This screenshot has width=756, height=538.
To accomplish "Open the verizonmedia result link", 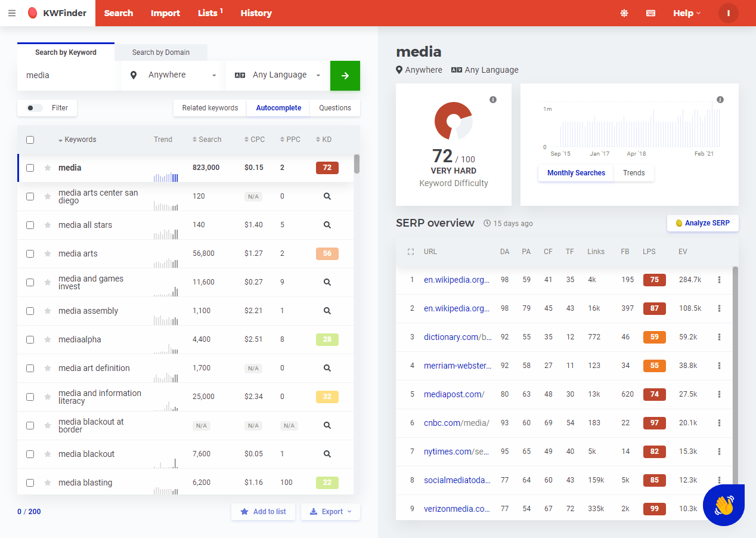I will (457, 509).
